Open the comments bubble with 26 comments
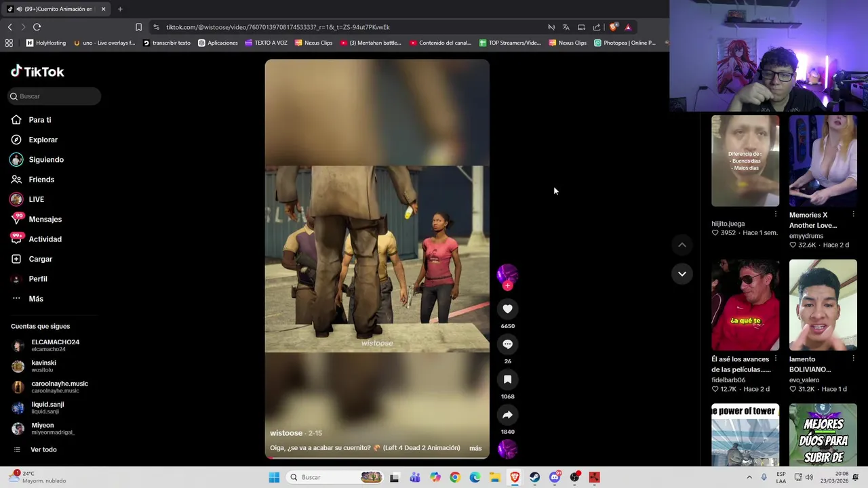This screenshot has width=868, height=488. tap(507, 344)
